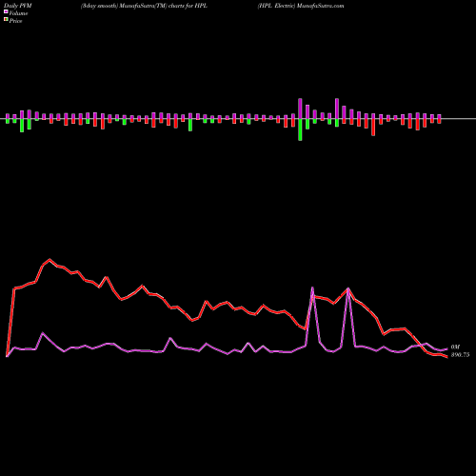Click the Price legend color swatch
The image size is (476, 476).
[6, 20]
